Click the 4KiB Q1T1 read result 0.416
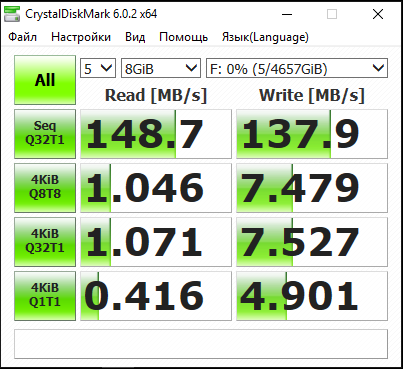The height and width of the screenshot is (369, 403). click(156, 296)
